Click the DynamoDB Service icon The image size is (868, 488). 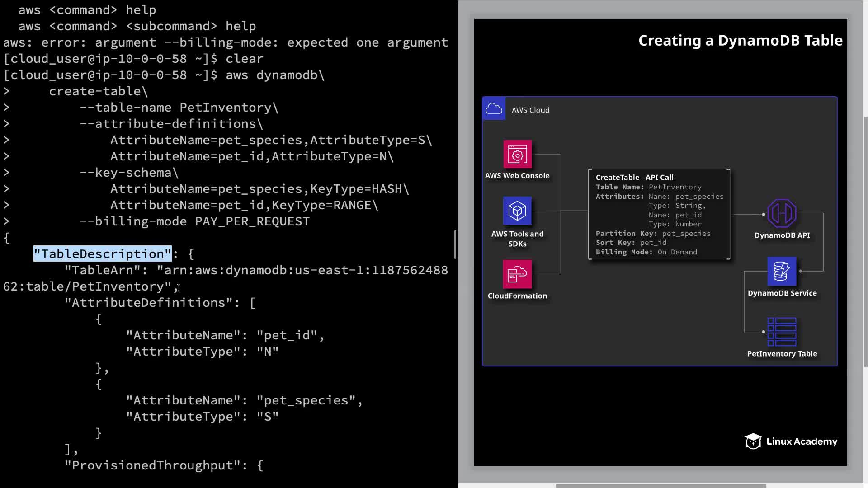[782, 271]
